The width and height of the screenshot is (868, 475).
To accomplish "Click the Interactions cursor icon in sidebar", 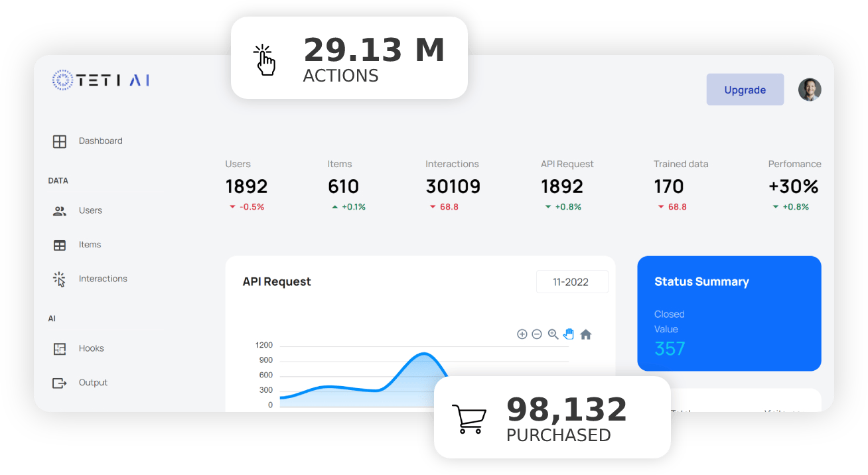I will point(60,279).
